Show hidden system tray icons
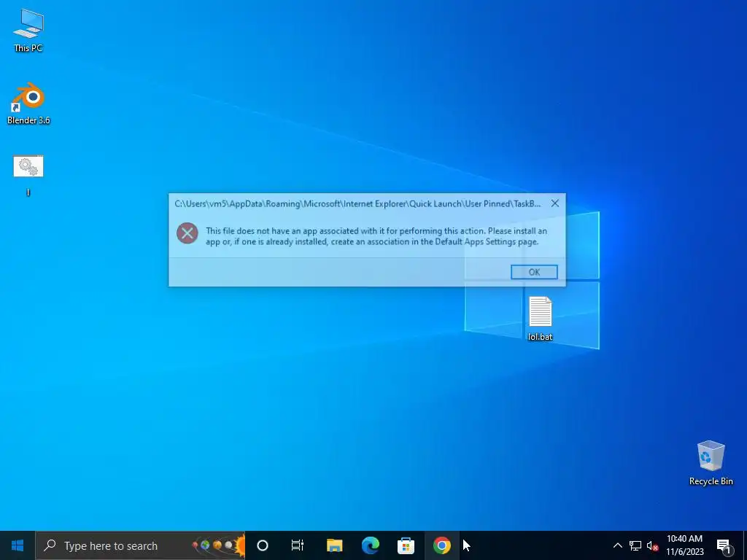Viewport: 747px width, 560px height. click(617, 545)
